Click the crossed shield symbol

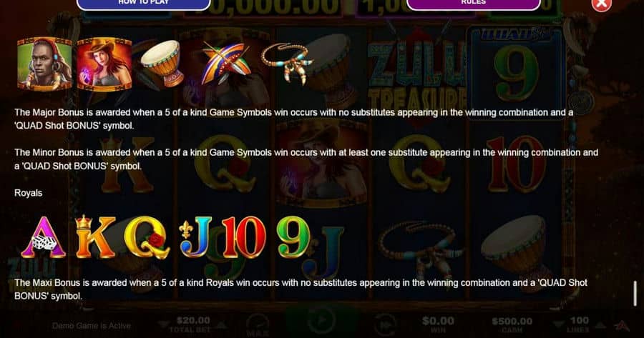coord(226,62)
